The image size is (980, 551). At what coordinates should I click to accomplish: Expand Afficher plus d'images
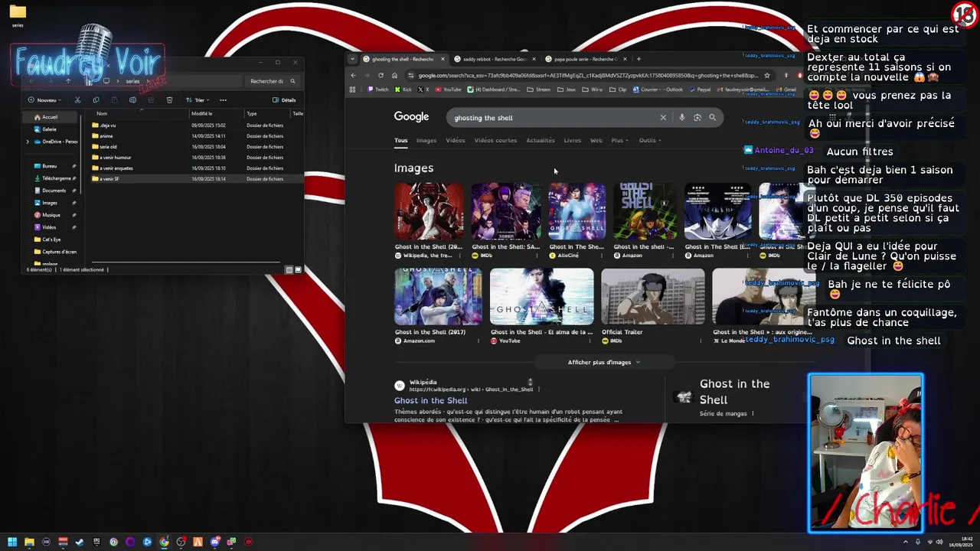point(604,362)
